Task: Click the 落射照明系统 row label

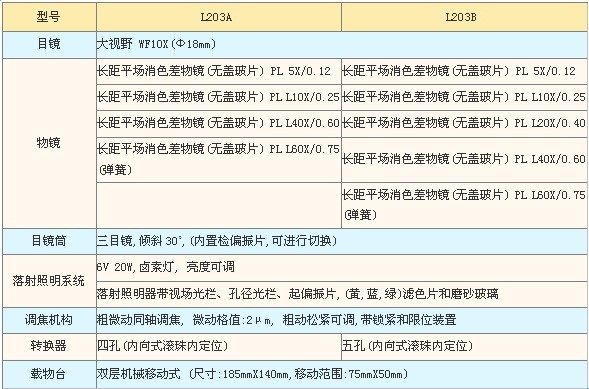Action: click(x=49, y=281)
